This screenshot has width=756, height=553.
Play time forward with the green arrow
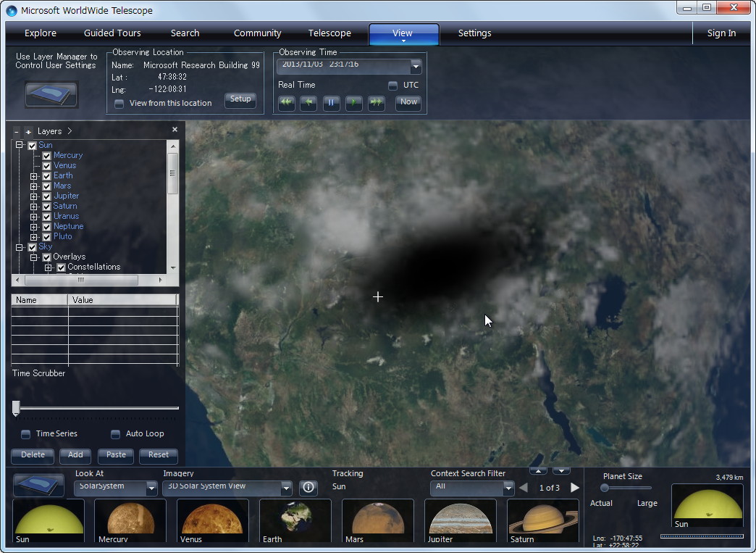click(x=354, y=103)
